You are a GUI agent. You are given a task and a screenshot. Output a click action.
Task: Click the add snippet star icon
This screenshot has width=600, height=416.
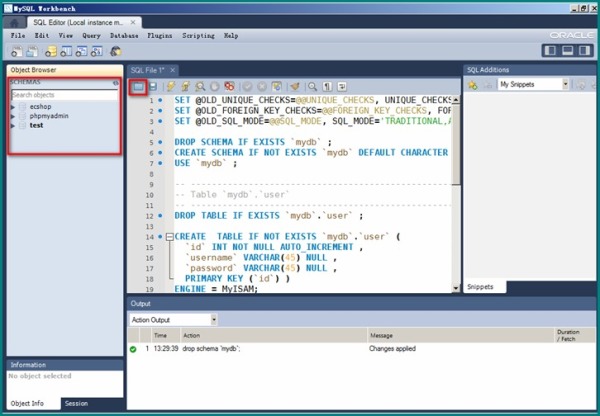(x=473, y=85)
